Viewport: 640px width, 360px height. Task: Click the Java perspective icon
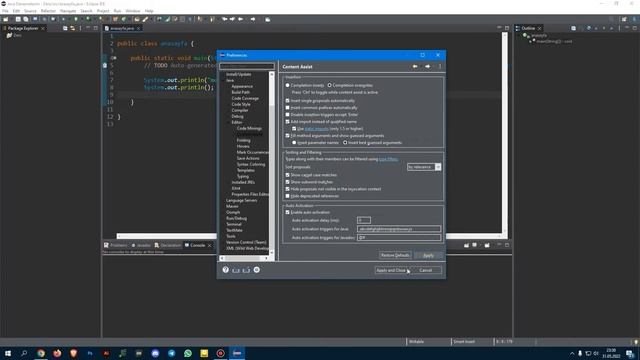tap(634, 19)
